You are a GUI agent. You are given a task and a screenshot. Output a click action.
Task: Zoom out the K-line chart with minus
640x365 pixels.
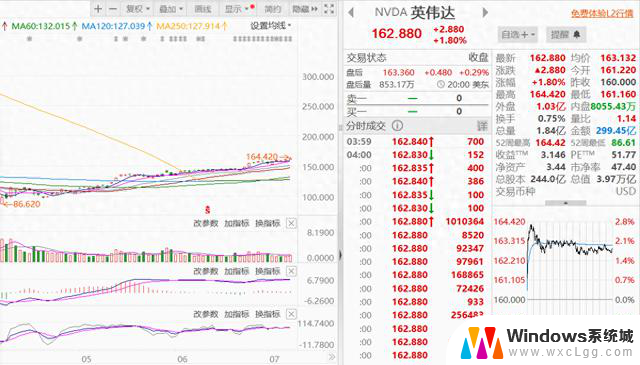tap(113, 9)
